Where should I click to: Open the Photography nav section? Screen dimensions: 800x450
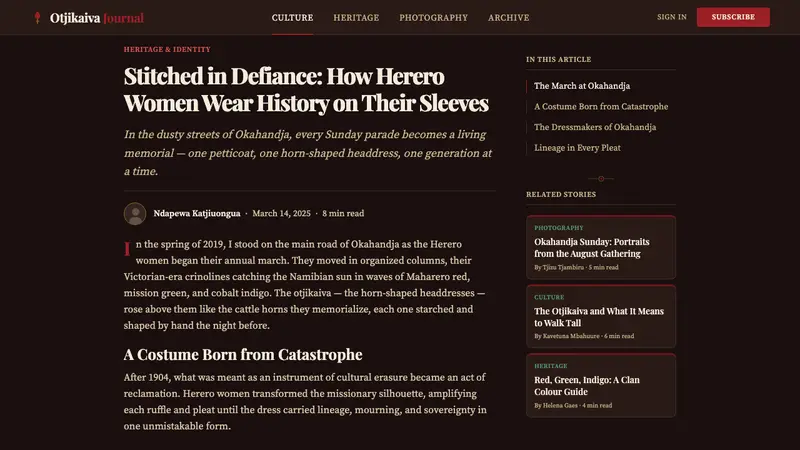[433, 17]
